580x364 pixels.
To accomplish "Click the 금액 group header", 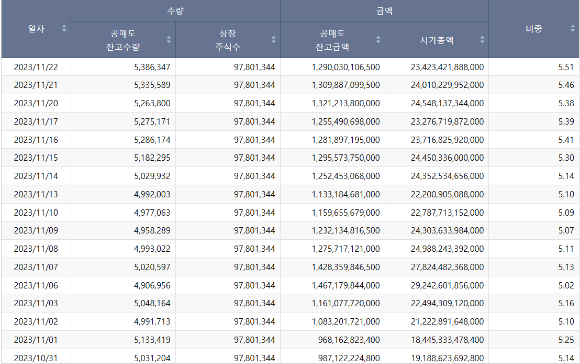I will [x=384, y=11].
